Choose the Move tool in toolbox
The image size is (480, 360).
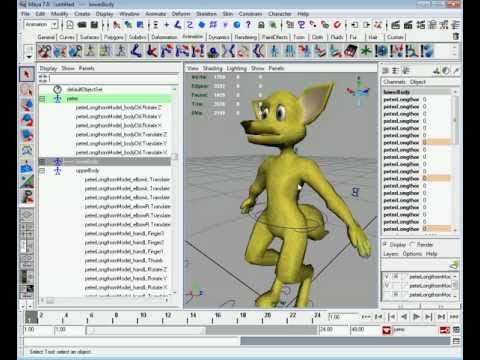[27, 105]
